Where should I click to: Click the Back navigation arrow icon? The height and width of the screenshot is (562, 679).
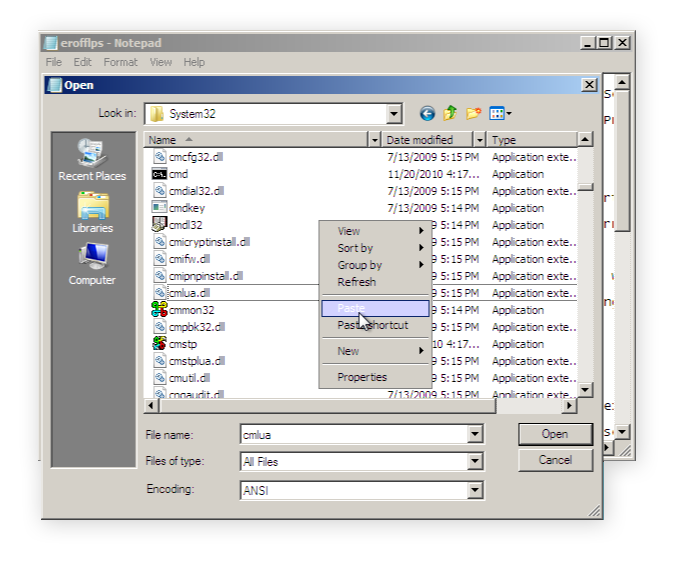coord(427,114)
